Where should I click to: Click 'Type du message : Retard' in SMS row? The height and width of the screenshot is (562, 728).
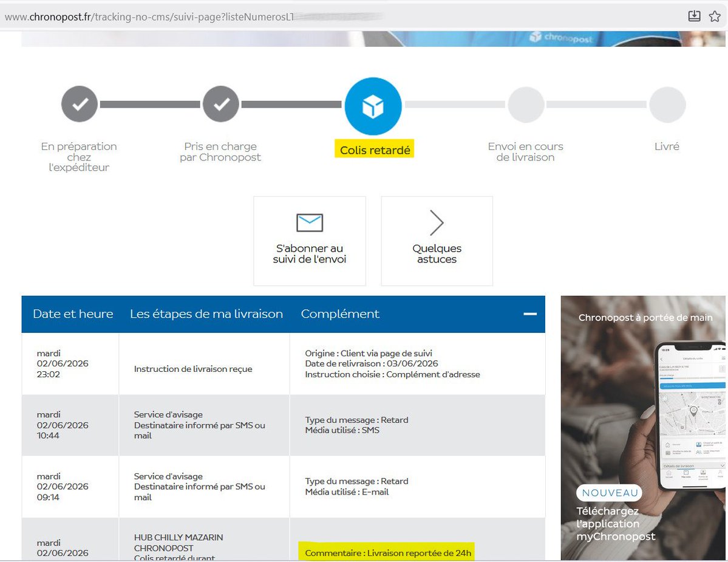click(356, 420)
